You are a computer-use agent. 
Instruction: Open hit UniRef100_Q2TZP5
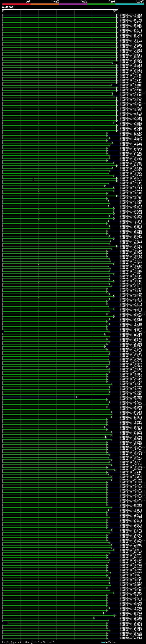[131, 334]
